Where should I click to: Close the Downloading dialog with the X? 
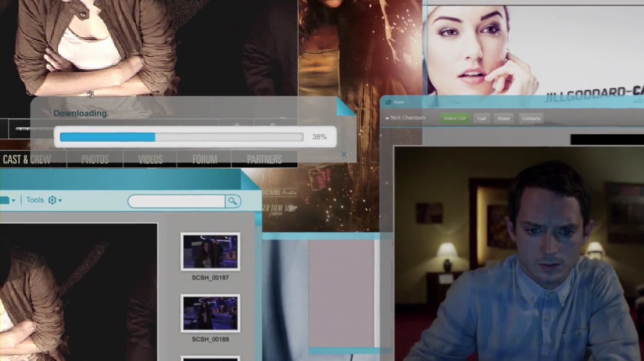344,154
